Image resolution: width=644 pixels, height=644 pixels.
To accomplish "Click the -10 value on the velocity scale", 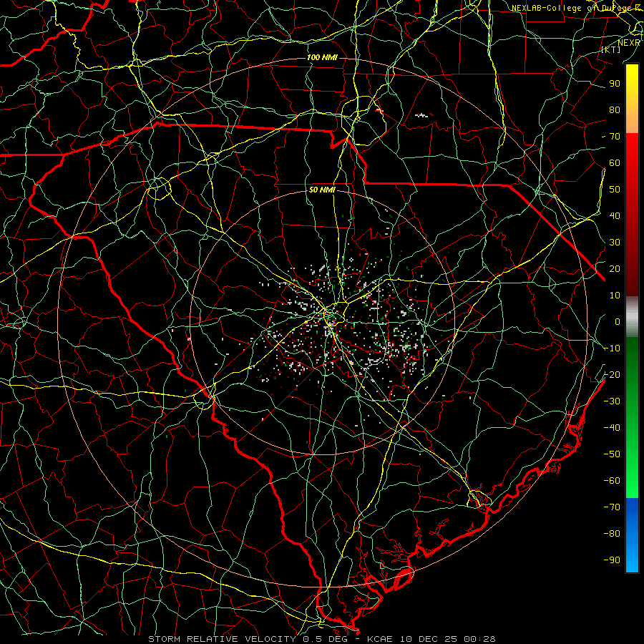I will [612, 348].
